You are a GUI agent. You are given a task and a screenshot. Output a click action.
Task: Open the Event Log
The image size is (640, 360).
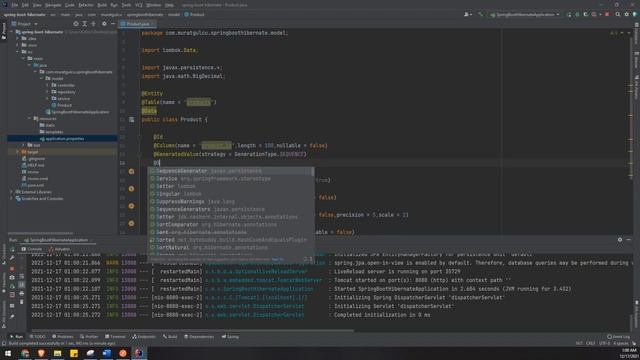618,337
